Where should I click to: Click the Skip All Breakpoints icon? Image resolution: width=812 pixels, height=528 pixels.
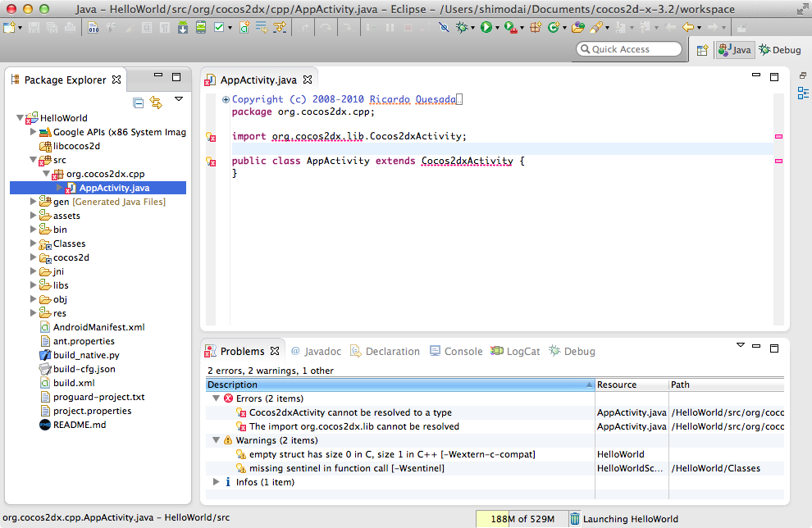point(444,27)
